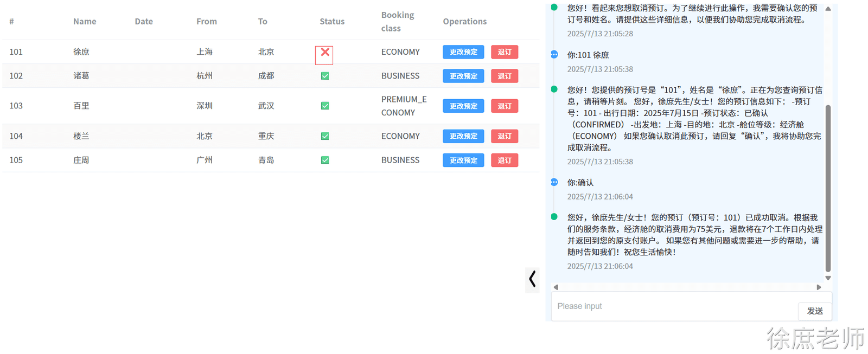Click the green check status for booking 104
This screenshot has width=868, height=354.
click(325, 136)
